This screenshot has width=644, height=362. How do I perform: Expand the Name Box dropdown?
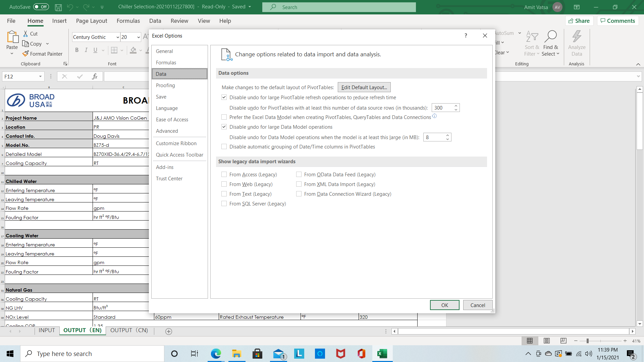point(40,76)
